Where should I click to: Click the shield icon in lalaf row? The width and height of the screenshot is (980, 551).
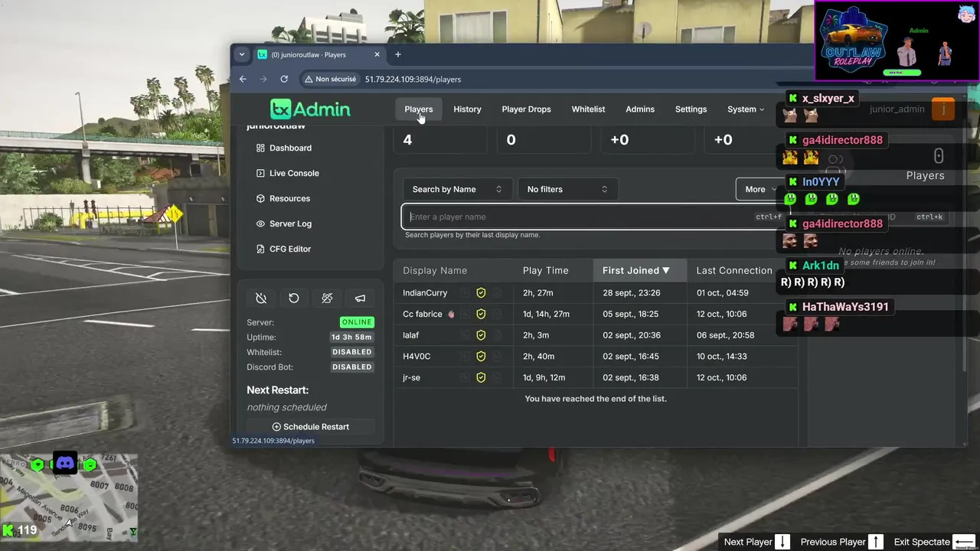pos(481,335)
